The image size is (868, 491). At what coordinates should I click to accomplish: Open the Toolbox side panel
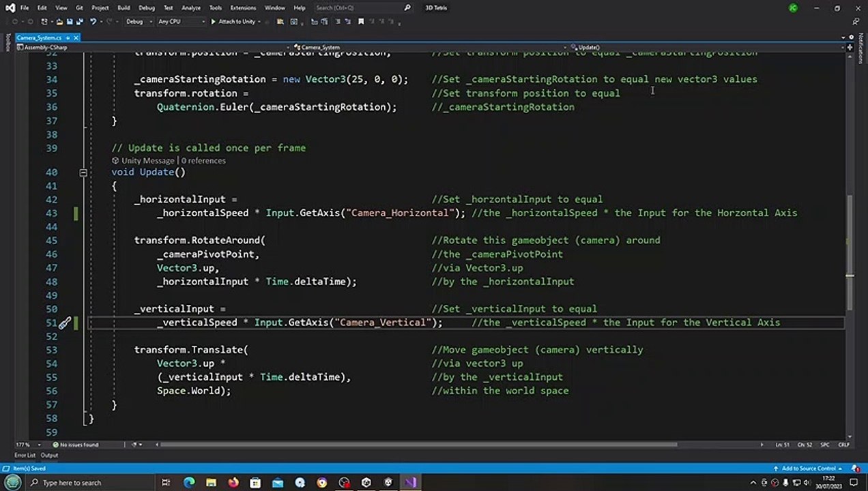click(8, 42)
